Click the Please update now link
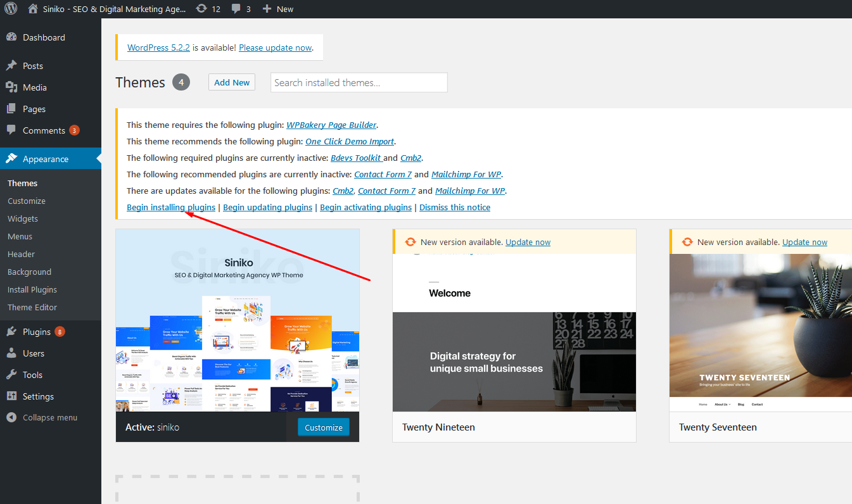This screenshot has width=852, height=504. point(276,47)
